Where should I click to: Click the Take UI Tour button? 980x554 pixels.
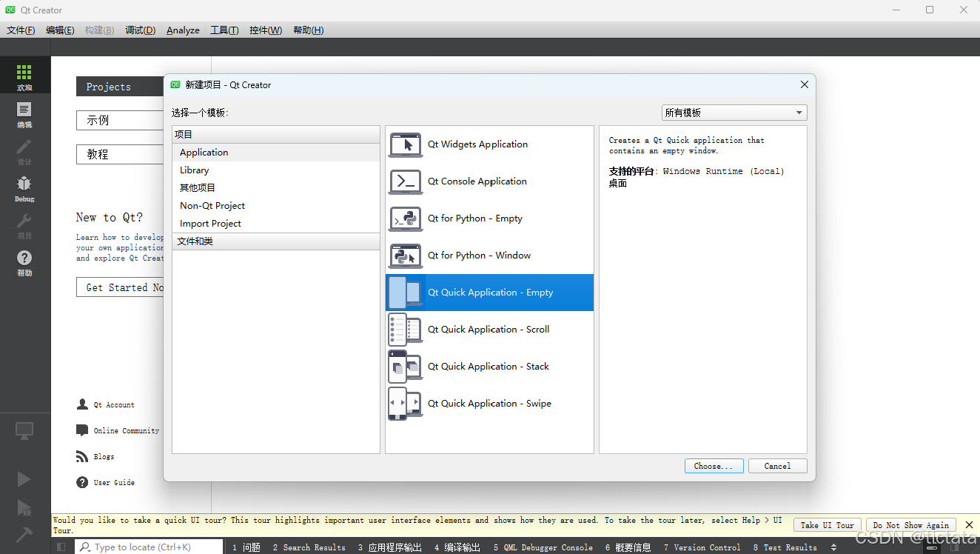pyautogui.click(x=827, y=524)
